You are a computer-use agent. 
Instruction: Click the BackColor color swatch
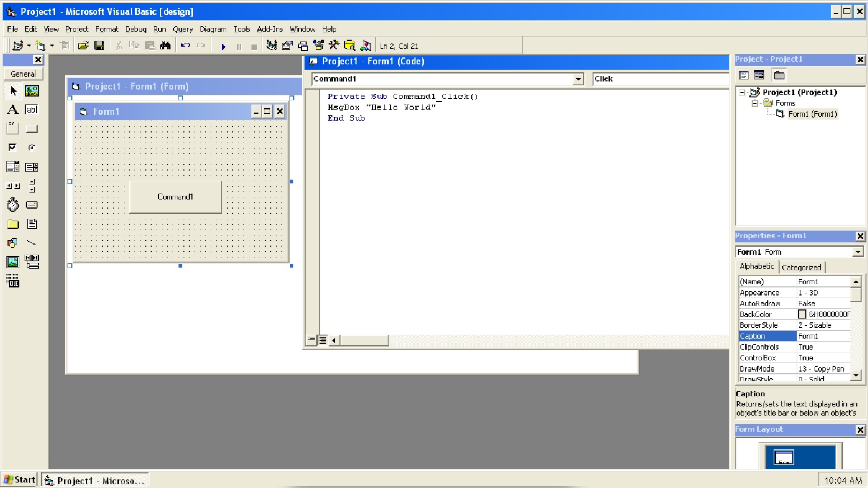click(x=802, y=314)
